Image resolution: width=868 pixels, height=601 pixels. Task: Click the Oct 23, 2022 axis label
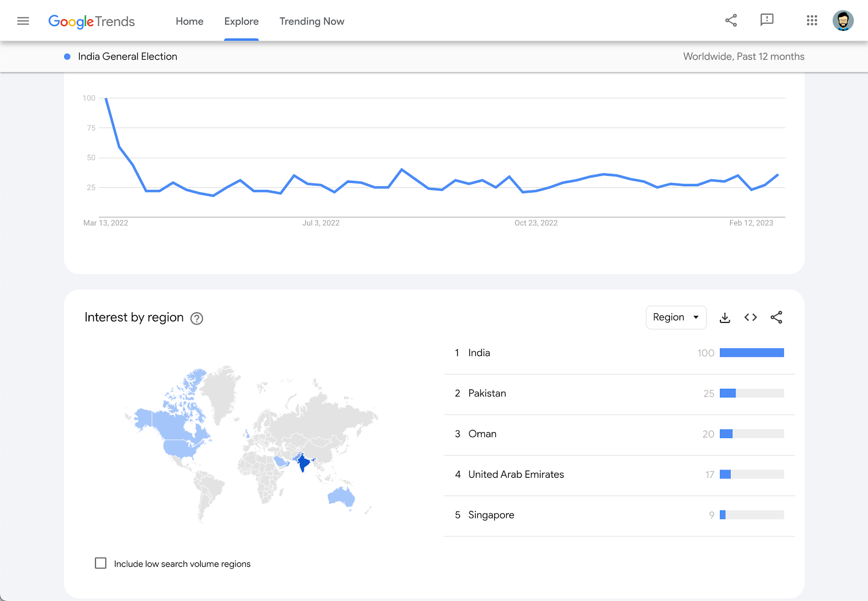click(536, 223)
